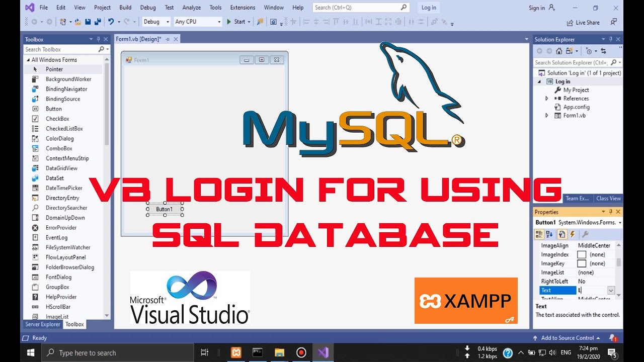
Task: Click the Live Share button
Action: (x=583, y=23)
